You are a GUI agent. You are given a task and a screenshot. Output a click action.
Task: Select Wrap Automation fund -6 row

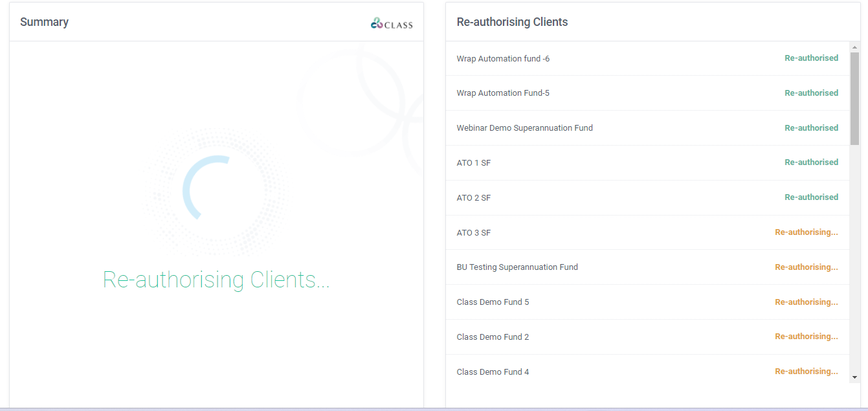tap(503, 59)
